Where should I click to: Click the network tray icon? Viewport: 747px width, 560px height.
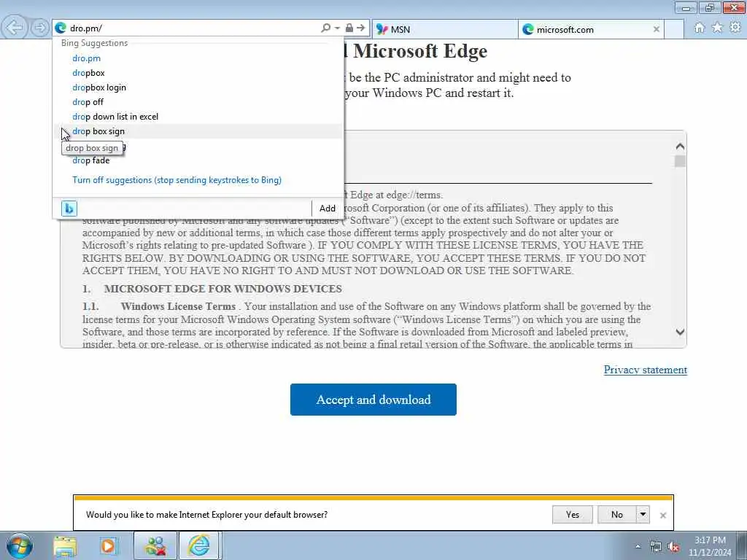[x=656, y=547]
